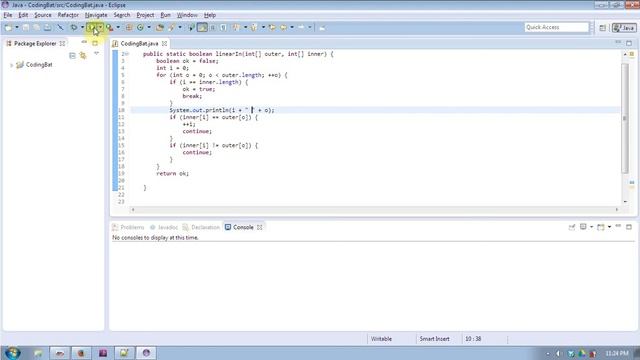Click the taskbar clock
The image size is (640, 360).
pyautogui.click(x=617, y=353)
